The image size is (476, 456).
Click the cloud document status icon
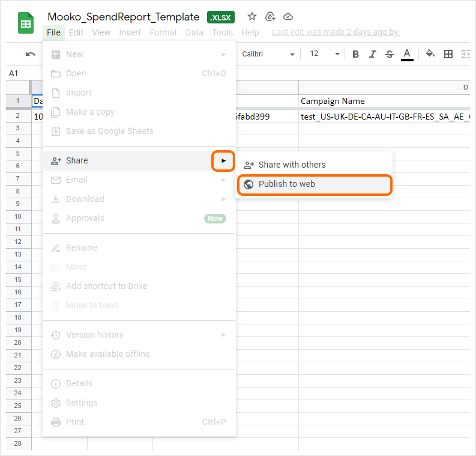click(288, 16)
